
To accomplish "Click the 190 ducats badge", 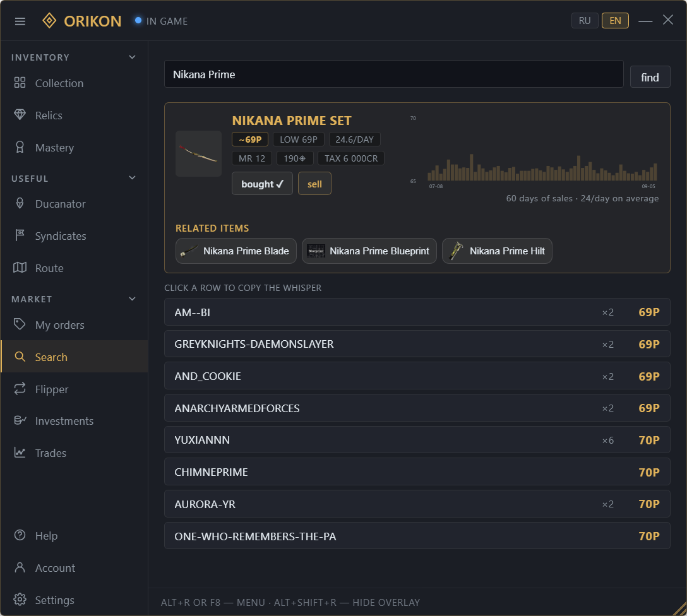I will pos(294,158).
